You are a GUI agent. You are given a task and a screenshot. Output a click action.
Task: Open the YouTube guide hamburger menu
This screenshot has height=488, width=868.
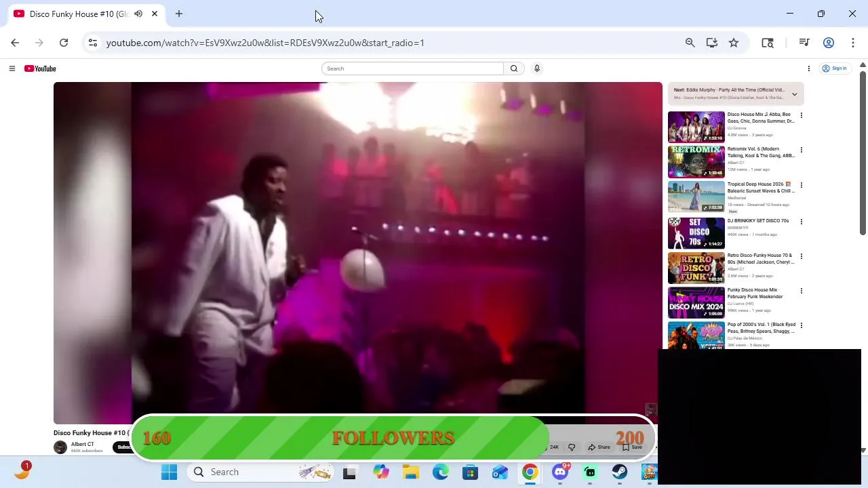click(12, 68)
